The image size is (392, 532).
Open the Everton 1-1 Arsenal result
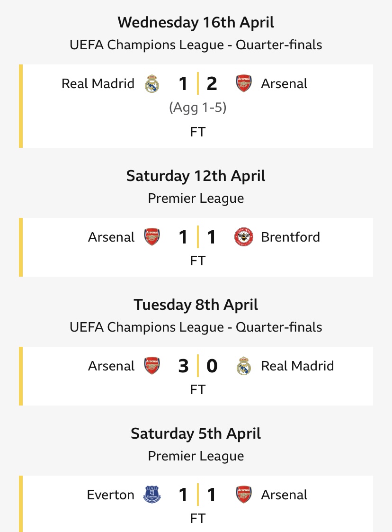click(x=196, y=504)
